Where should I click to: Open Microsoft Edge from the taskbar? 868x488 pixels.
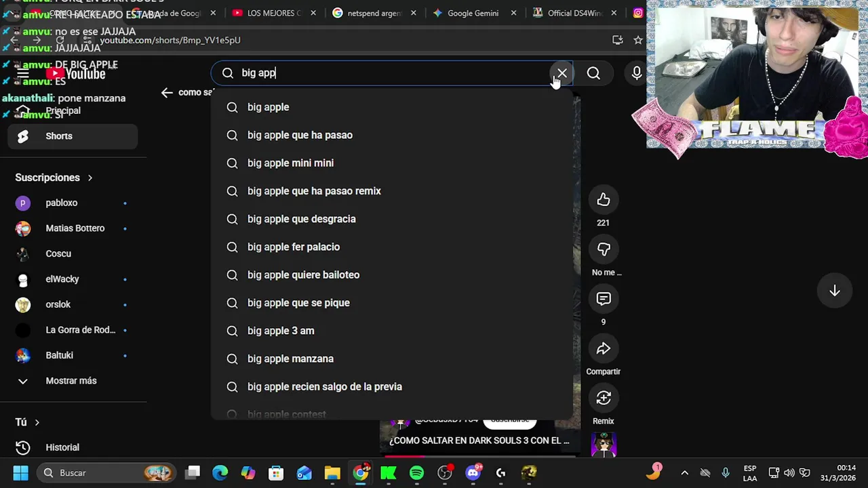(x=220, y=473)
